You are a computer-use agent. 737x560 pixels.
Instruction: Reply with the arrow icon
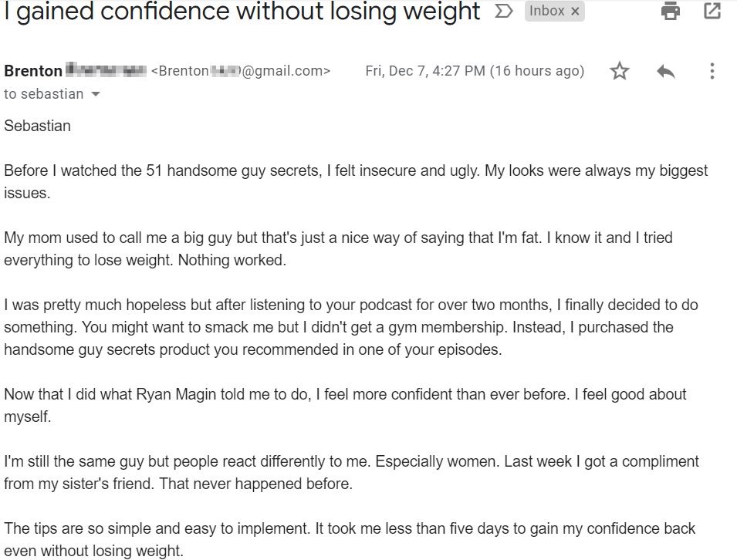(x=665, y=72)
